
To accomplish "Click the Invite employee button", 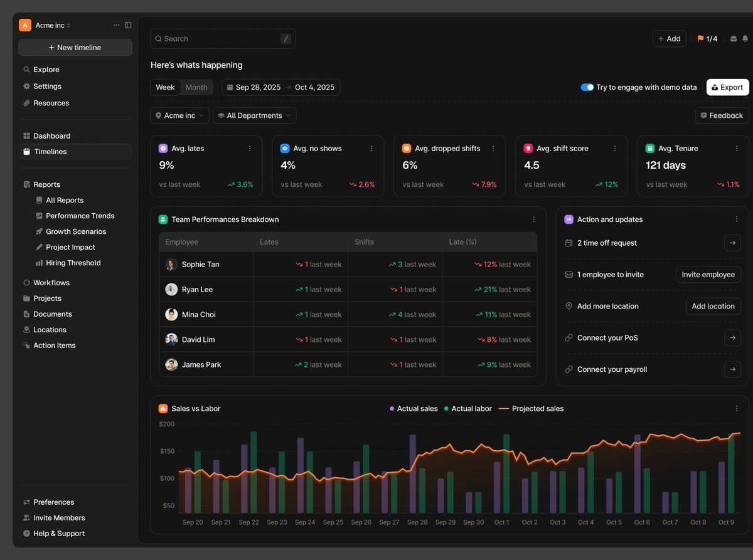I will coord(708,275).
